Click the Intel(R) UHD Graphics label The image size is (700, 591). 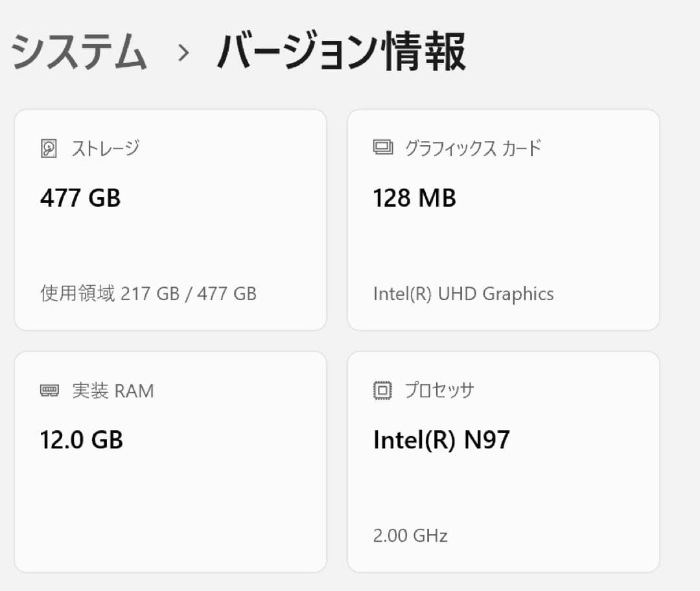(463, 294)
